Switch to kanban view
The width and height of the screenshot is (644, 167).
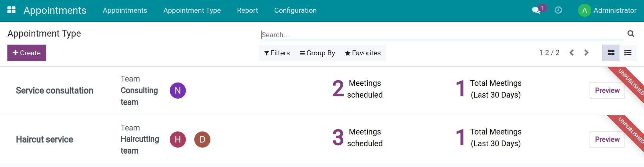(611, 53)
